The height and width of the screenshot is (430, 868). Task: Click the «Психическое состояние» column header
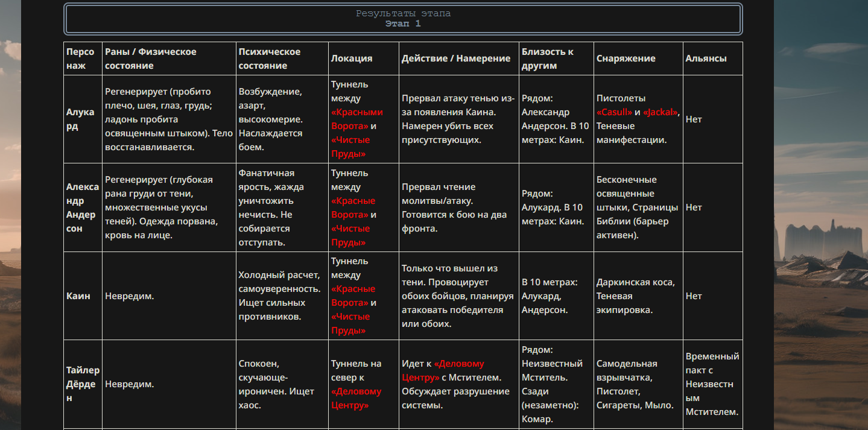(x=282, y=58)
